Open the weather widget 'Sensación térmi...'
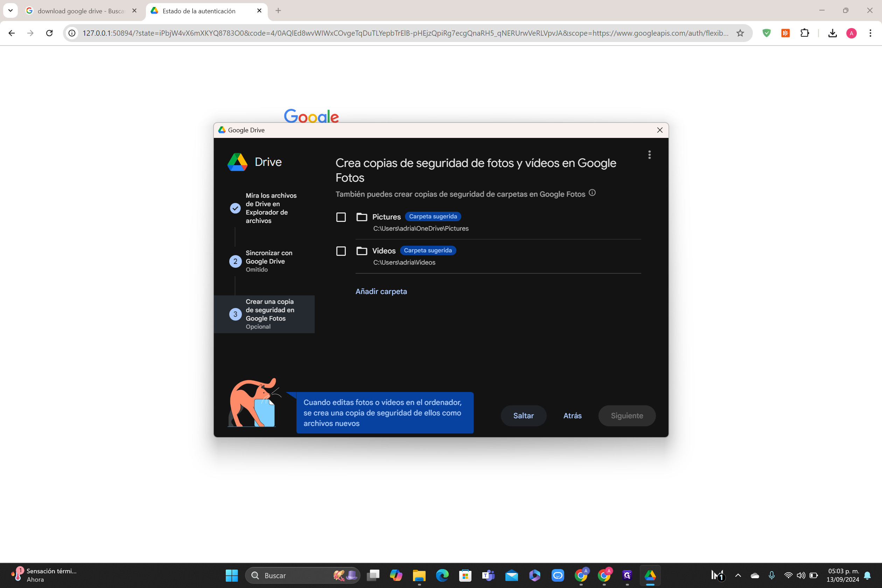Image resolution: width=882 pixels, height=588 pixels. tap(44, 575)
